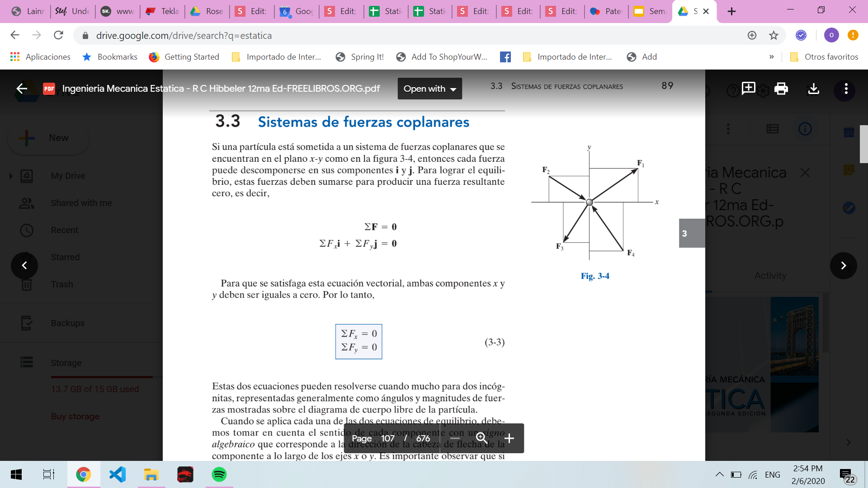Open the Otros favoritos bookmarks folder
This screenshot has width=868, height=488.
tap(824, 57)
